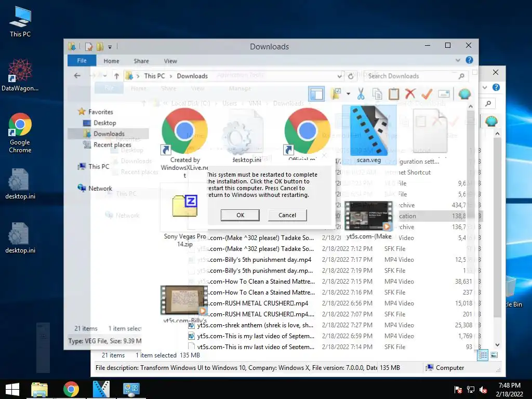Open the View ribbon tab
The height and width of the screenshot is (399, 532).
(170, 61)
